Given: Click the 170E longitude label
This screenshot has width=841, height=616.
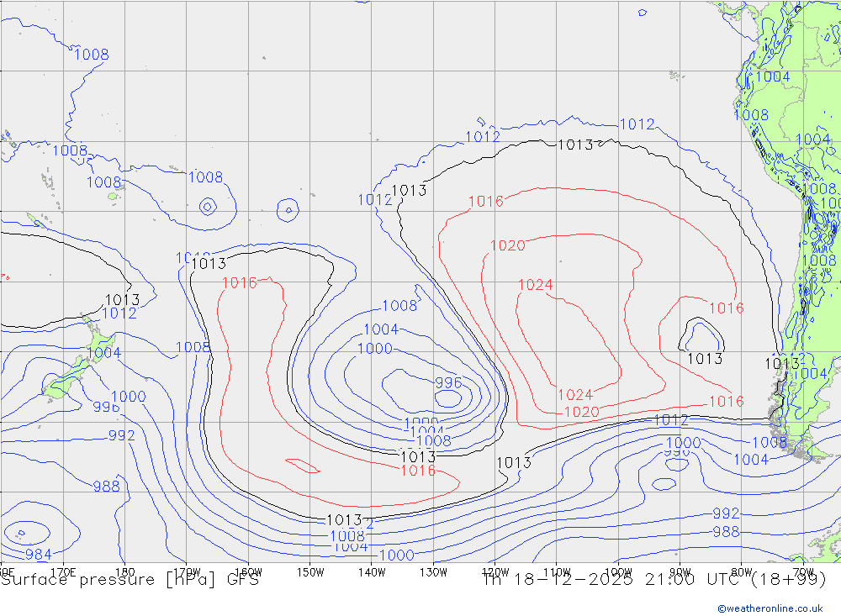Looking at the screenshot, I should pos(63,571).
